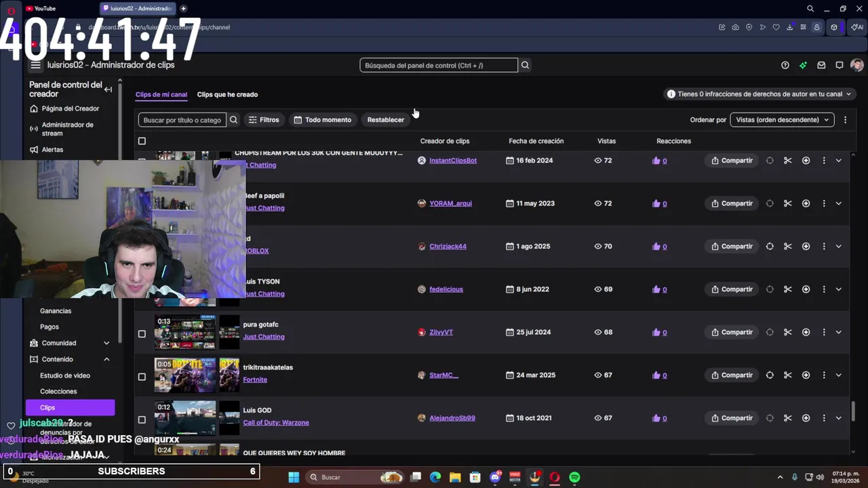Screen dimensions: 868x488
Task: Click circled plus icon in ZilvyVT row
Action: click(806, 332)
